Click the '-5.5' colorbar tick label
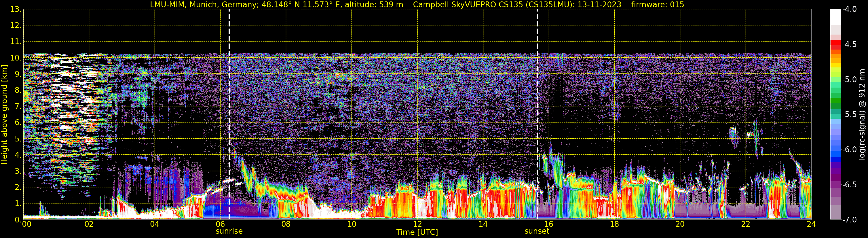Image resolution: width=868 pixels, height=238 pixels. click(x=849, y=115)
